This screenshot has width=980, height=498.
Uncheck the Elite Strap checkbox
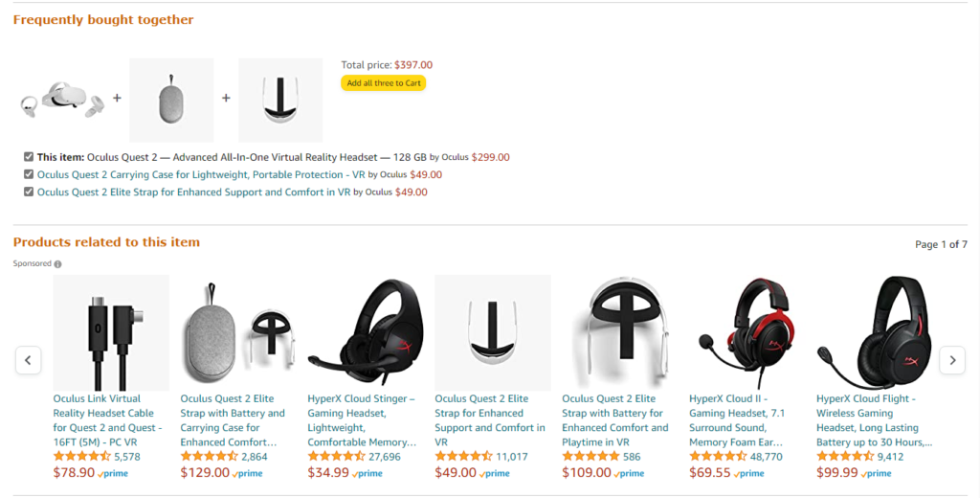tap(29, 192)
